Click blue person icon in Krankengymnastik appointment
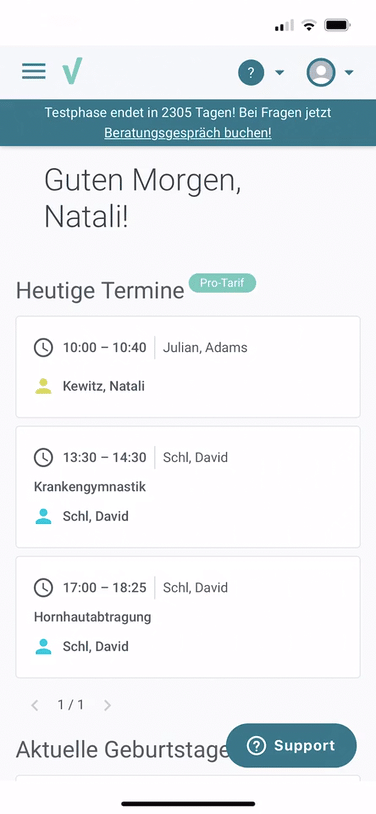 pyautogui.click(x=43, y=517)
